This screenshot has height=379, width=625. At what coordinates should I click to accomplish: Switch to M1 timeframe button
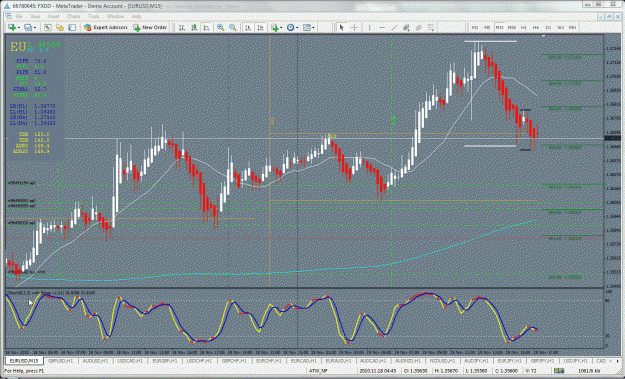(x=475, y=27)
